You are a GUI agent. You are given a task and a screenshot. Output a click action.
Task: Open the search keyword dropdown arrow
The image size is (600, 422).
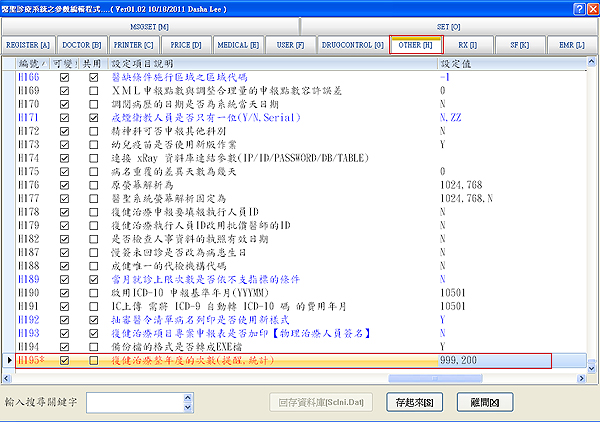(158, 403)
